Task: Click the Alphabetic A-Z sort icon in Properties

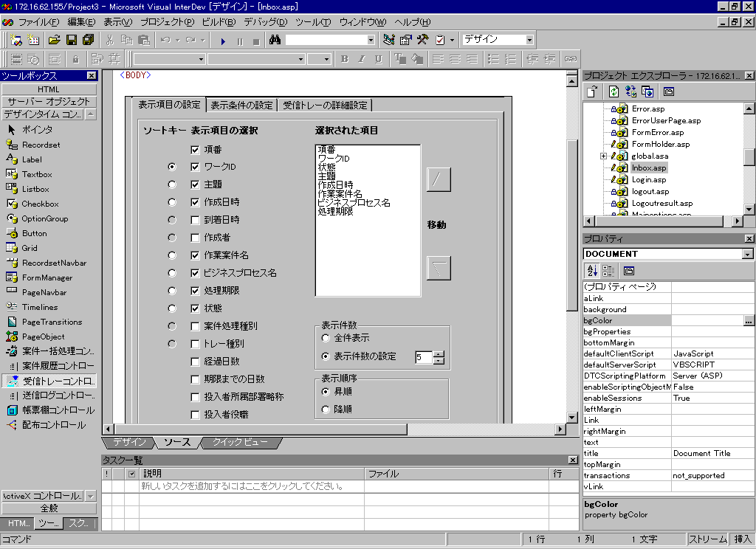Action: (592, 271)
